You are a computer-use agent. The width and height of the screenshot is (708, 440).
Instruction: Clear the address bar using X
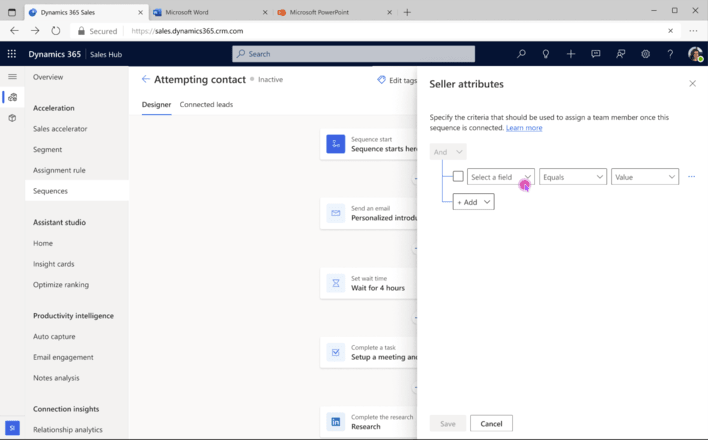coord(671,31)
